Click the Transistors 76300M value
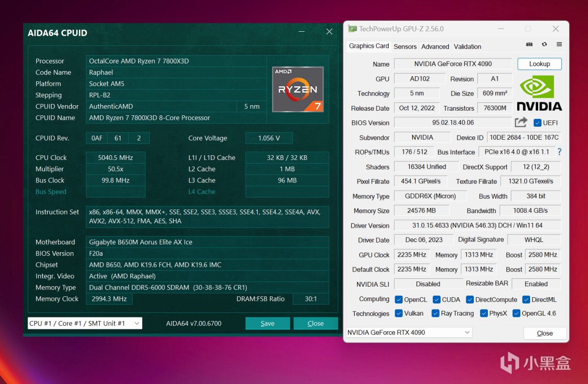Screen dimensions: 588x384 click(495, 108)
